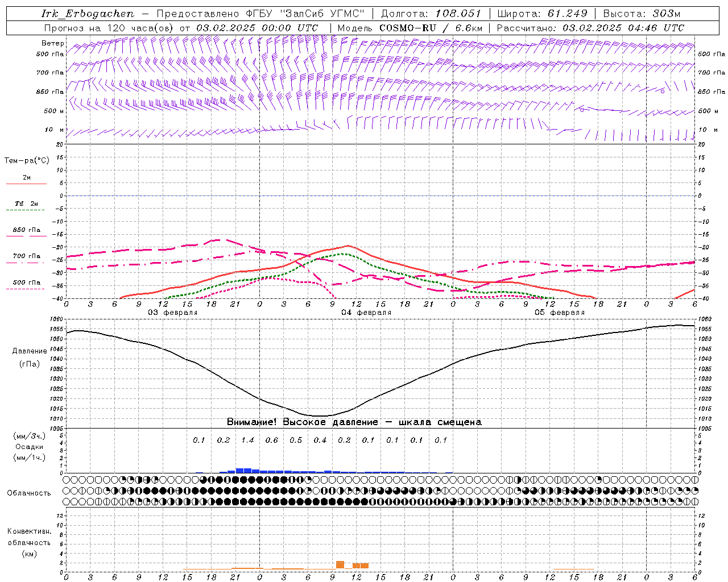Click the Модель COSMO-RU / 6.6км label
Viewport: 728px width, 582px height.
coord(410,28)
